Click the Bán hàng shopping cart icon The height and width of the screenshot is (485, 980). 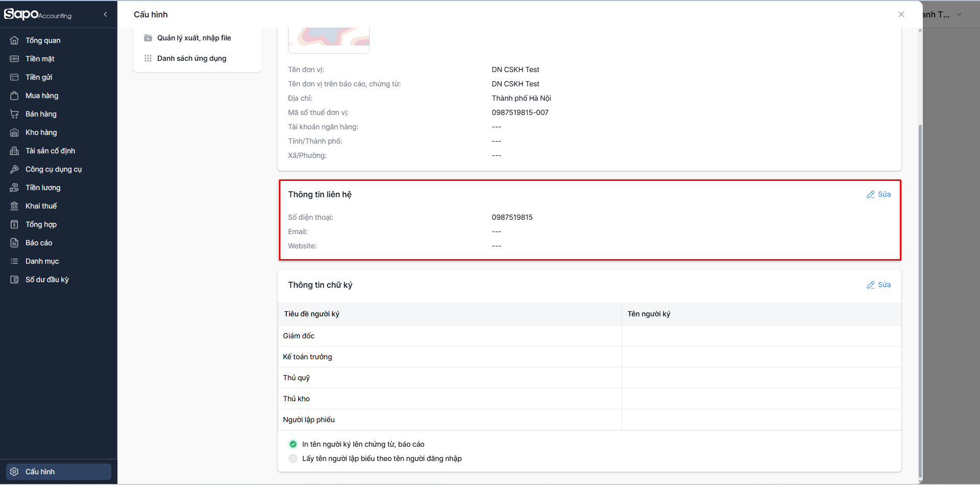click(14, 114)
